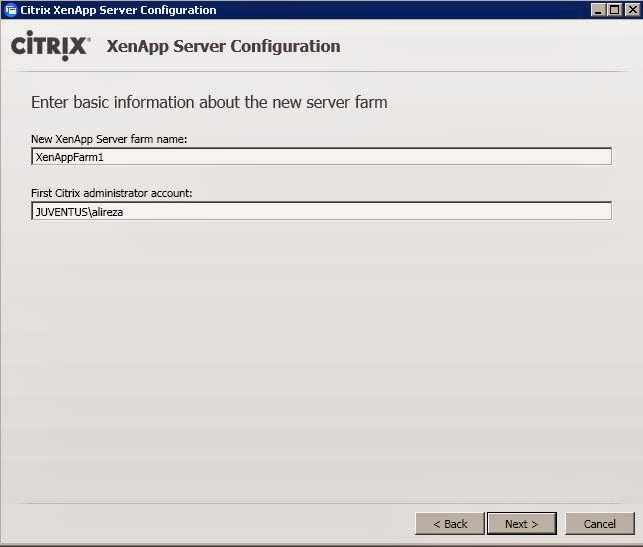Focus the New XenApp Server farm name field
Screen dimensions: 643x547
click(322, 157)
